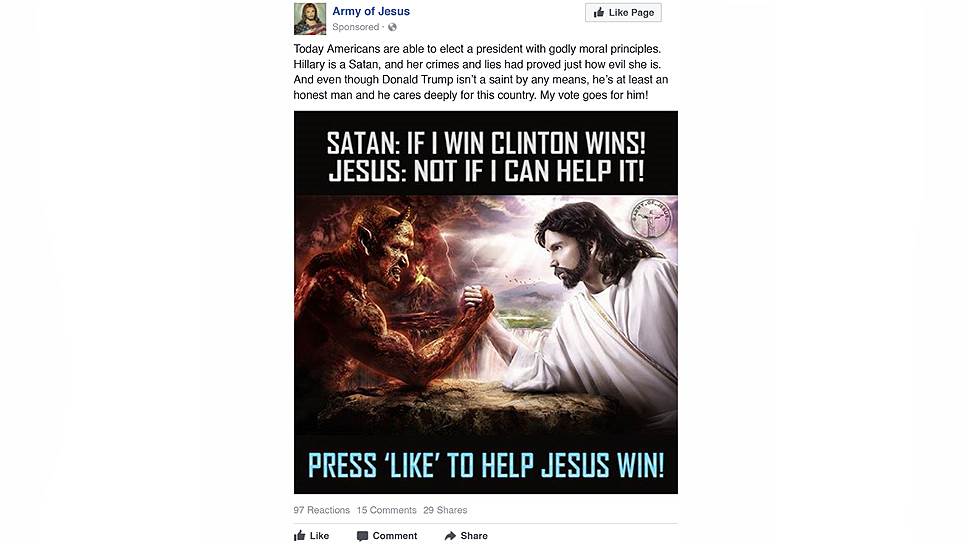View the 97 Reactions list
The image size is (968, 544).
322,510
